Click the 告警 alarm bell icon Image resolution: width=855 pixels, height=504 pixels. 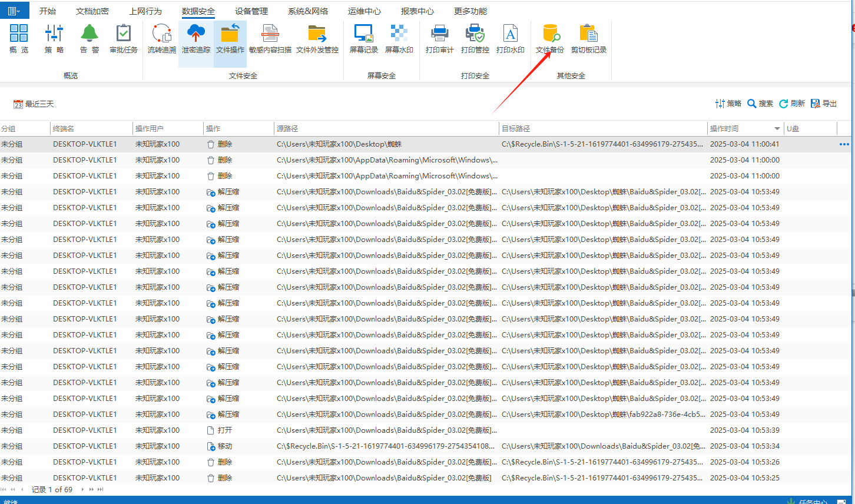tap(90, 39)
